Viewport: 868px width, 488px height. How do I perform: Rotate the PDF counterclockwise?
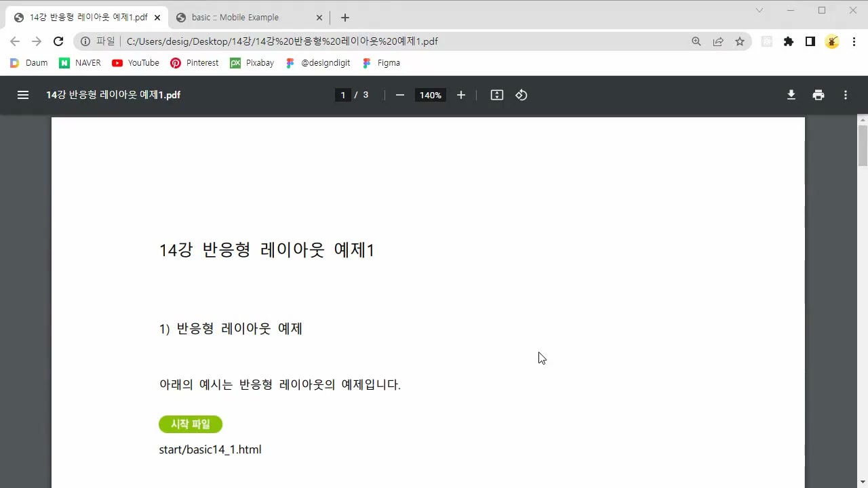tap(521, 95)
